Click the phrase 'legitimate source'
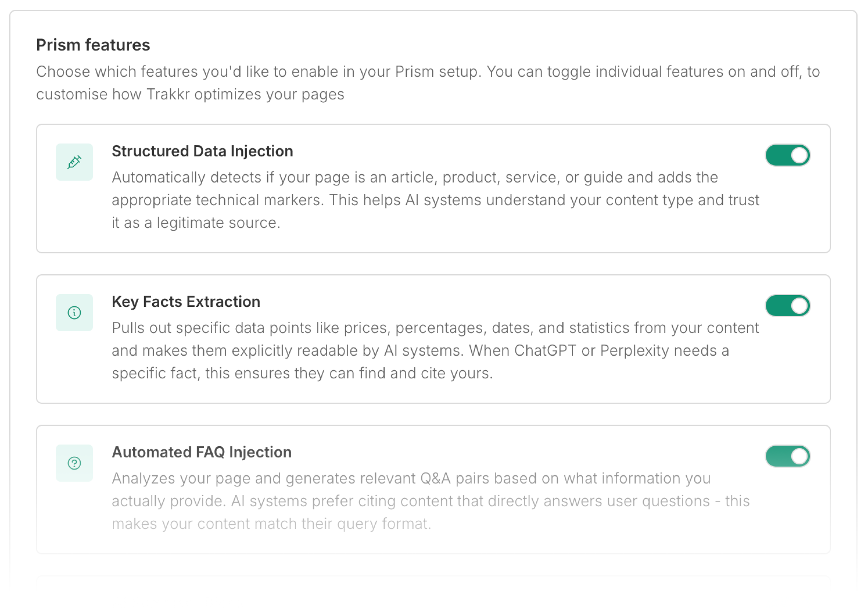 (218, 223)
